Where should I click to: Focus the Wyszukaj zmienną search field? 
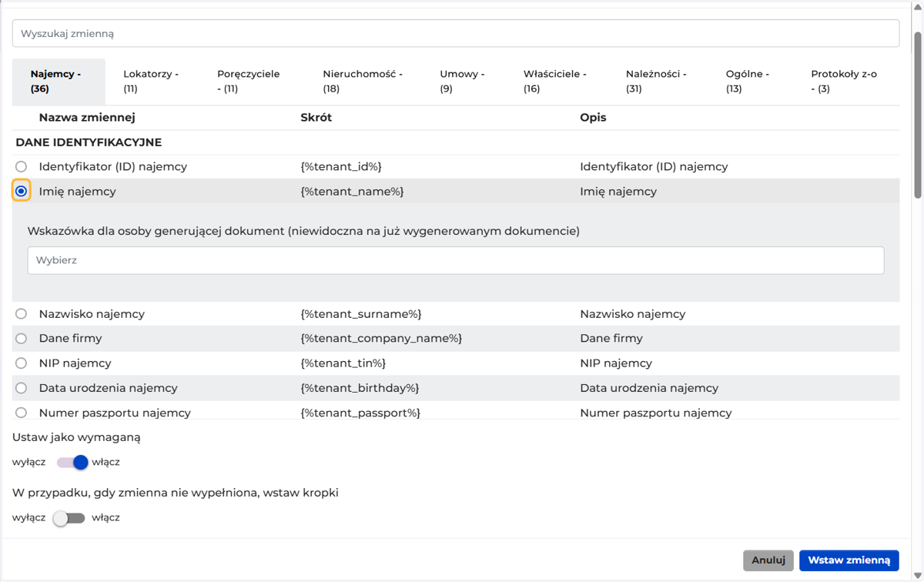[x=456, y=34]
